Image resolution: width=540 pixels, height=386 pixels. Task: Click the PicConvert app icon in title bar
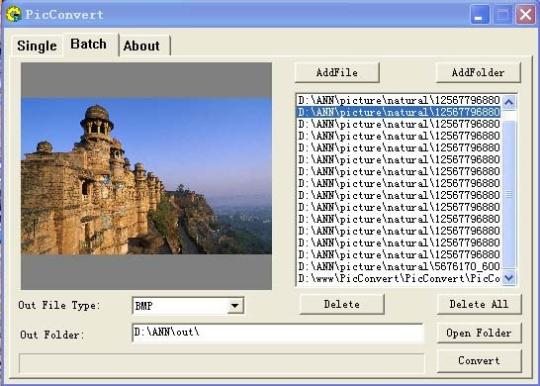pyautogui.click(x=13, y=14)
